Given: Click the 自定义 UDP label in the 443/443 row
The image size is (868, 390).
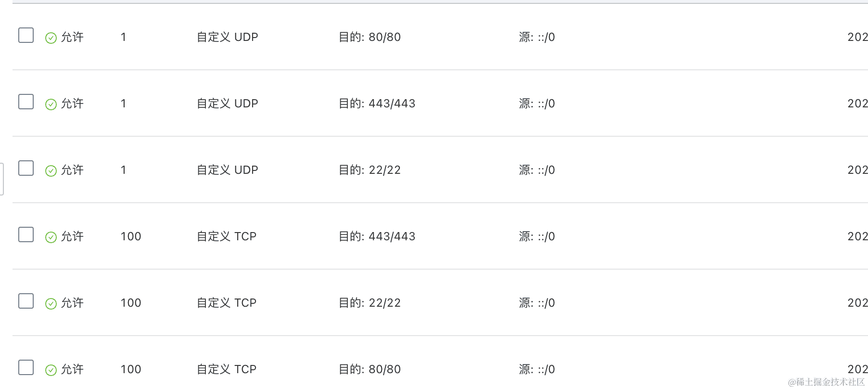Looking at the screenshot, I should [x=227, y=104].
